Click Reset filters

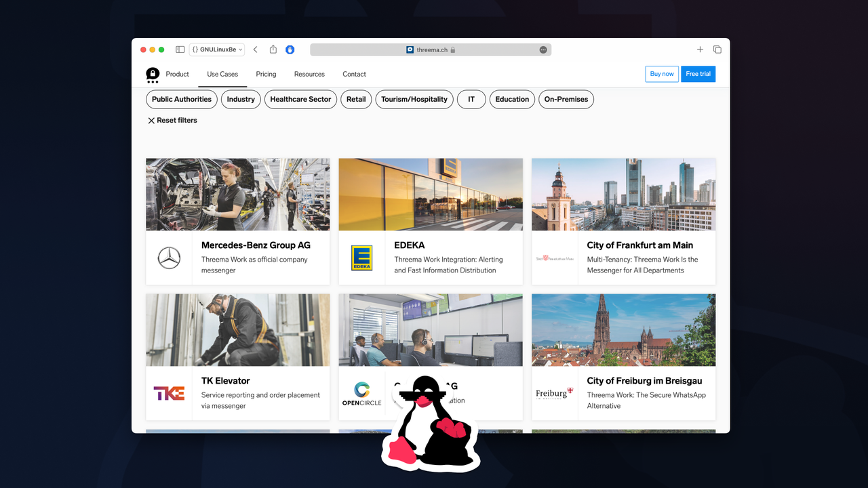(172, 120)
